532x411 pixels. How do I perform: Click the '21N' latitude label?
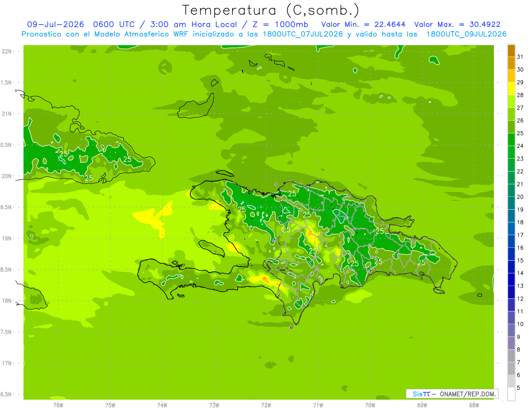click(6, 114)
